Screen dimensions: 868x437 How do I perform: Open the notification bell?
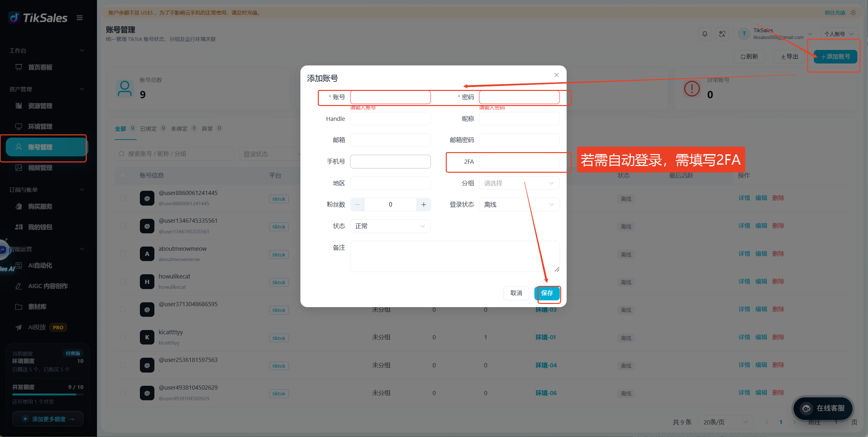pos(705,34)
